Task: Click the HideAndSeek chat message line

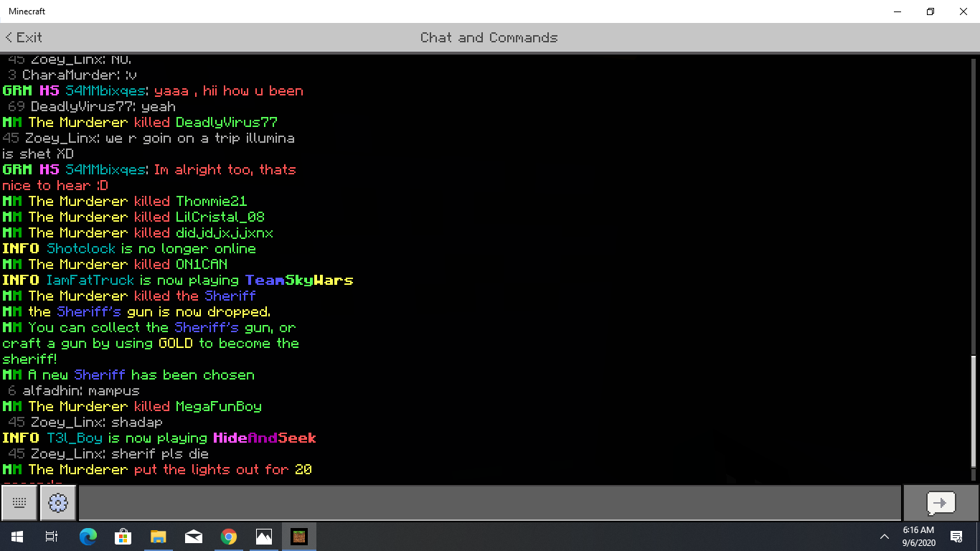Action: (x=159, y=438)
